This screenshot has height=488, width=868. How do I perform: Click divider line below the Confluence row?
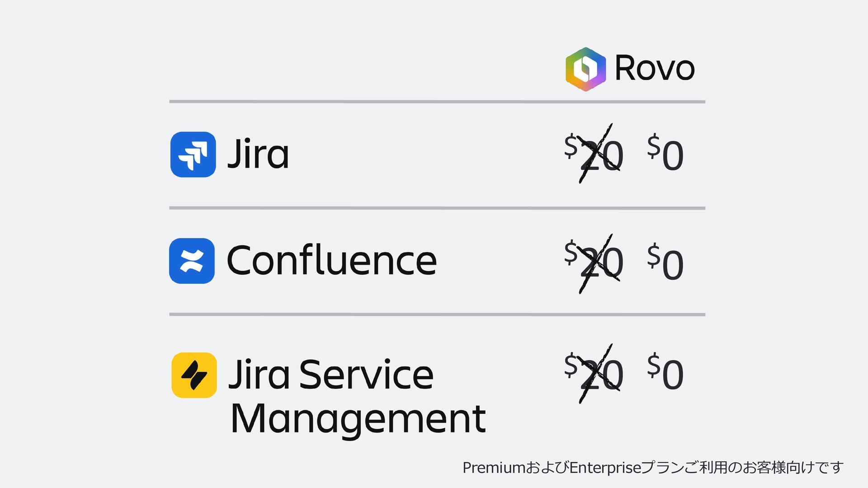437,314
